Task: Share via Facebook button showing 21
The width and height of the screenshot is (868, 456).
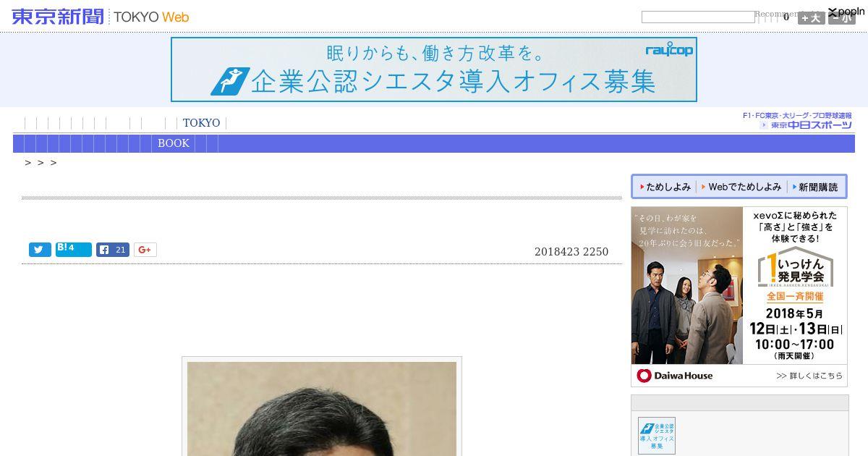Action: pyautogui.click(x=113, y=250)
